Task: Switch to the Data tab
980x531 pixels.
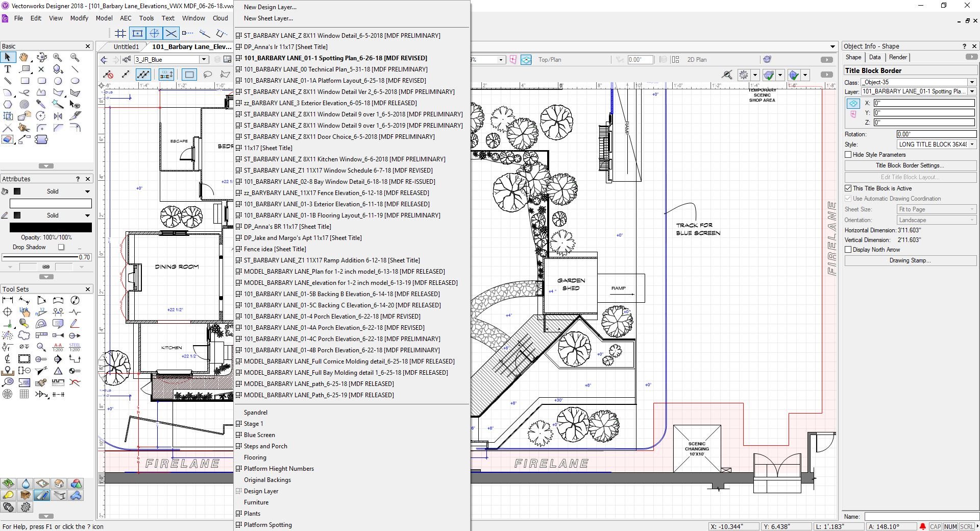Action: click(875, 57)
